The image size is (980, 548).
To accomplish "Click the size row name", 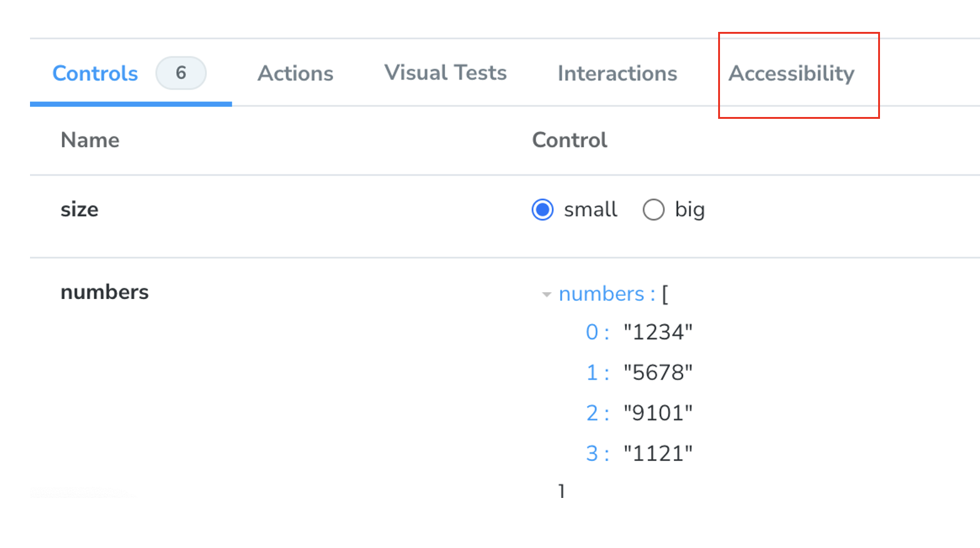I will pyautogui.click(x=79, y=210).
